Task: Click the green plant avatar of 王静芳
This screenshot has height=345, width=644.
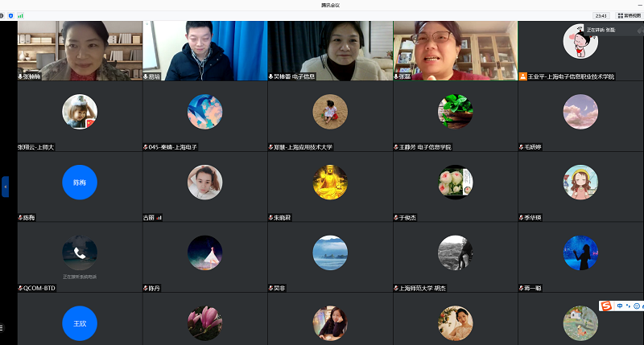Action: click(x=456, y=112)
